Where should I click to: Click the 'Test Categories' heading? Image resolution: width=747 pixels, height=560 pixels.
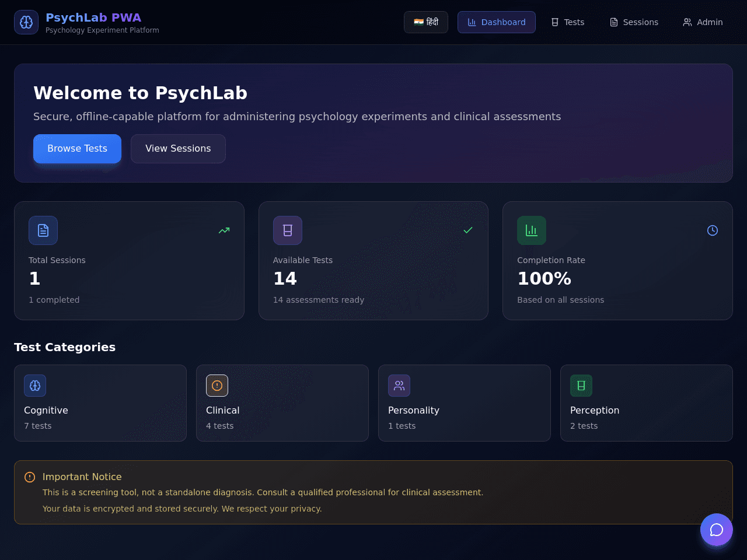pyautogui.click(x=65, y=347)
